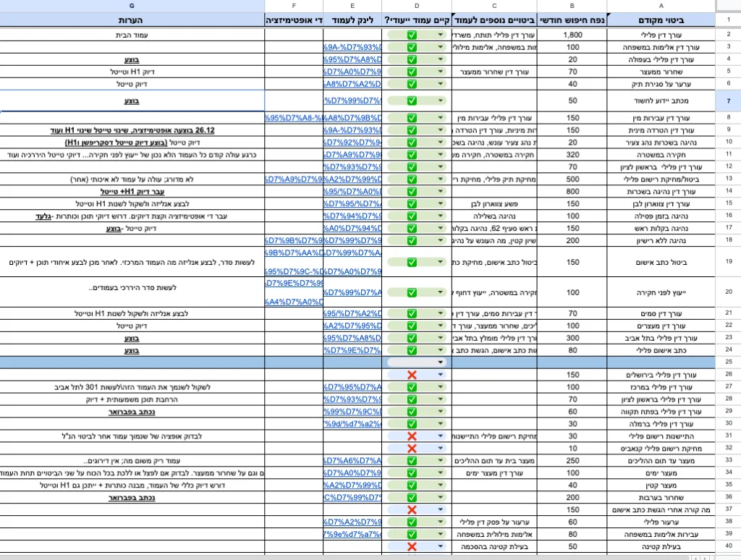741x560 pixels.
Task: Open dropdown arrow in ביטול/מחיקת רישום פלילי row
Action: tap(441, 179)
